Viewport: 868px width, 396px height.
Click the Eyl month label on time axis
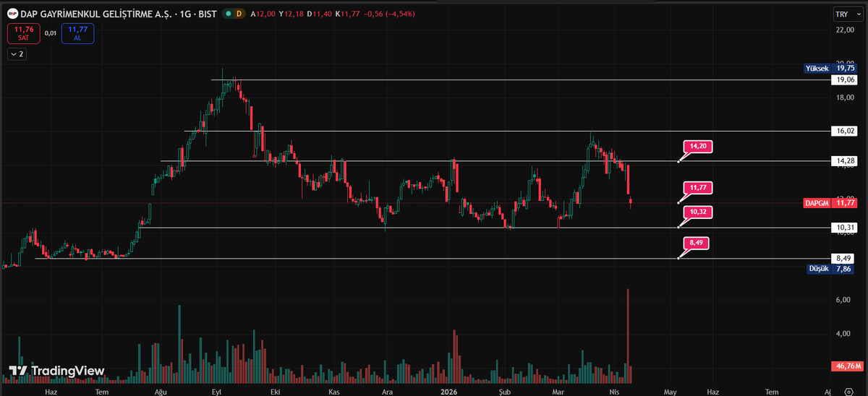click(216, 391)
